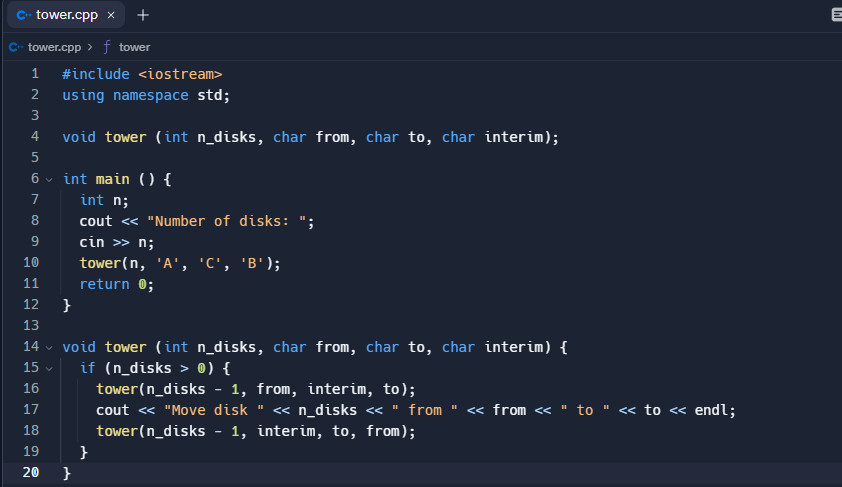
Task: Click the tower function breadcrumb
Action: coord(134,47)
